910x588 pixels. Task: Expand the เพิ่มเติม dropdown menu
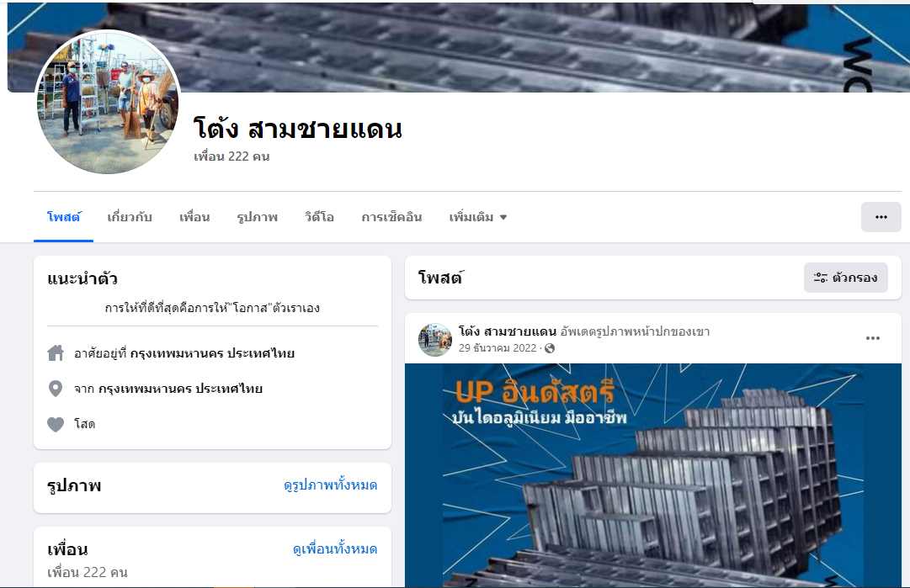coord(477,218)
